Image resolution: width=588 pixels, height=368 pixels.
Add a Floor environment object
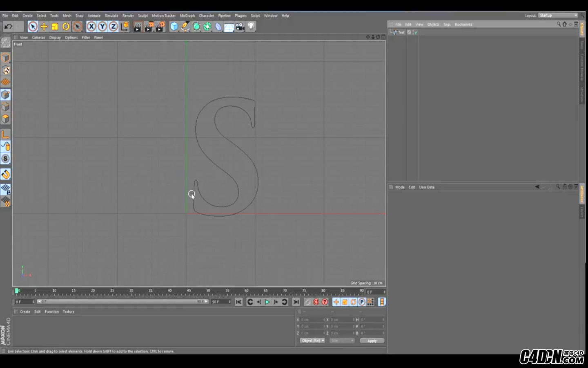[x=229, y=27]
